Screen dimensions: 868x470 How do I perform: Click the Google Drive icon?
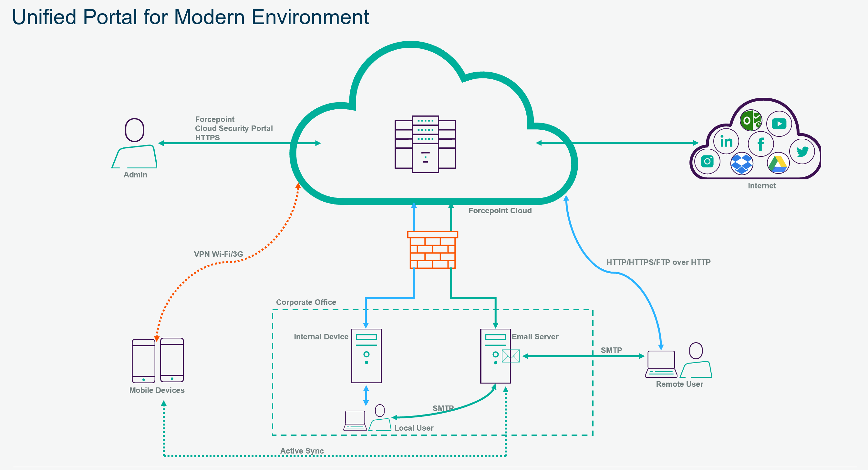(x=778, y=163)
